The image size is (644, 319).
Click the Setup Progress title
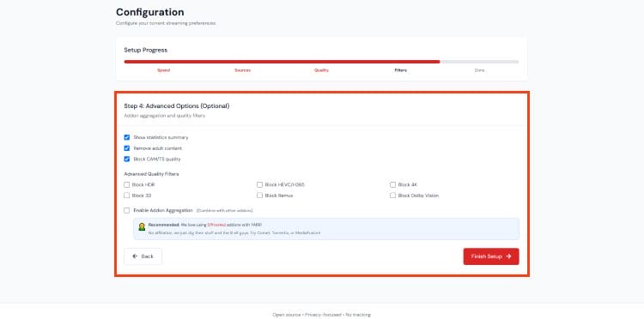(146, 50)
